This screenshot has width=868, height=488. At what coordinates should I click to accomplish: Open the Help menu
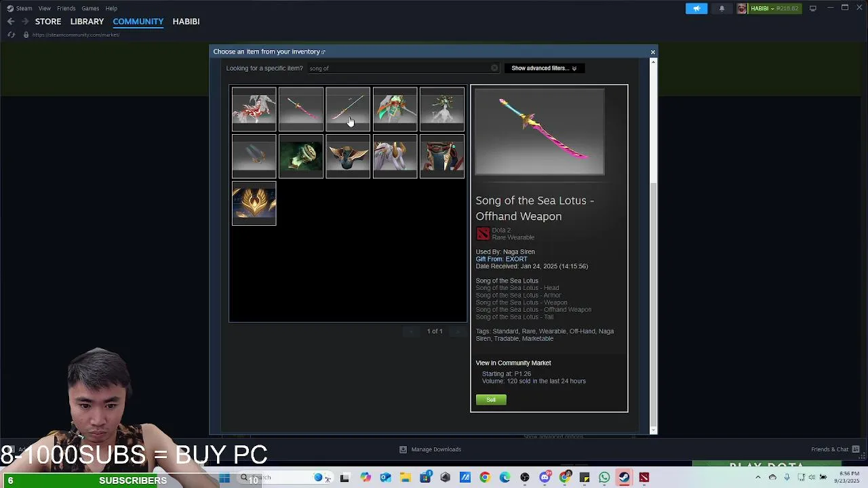[111, 8]
